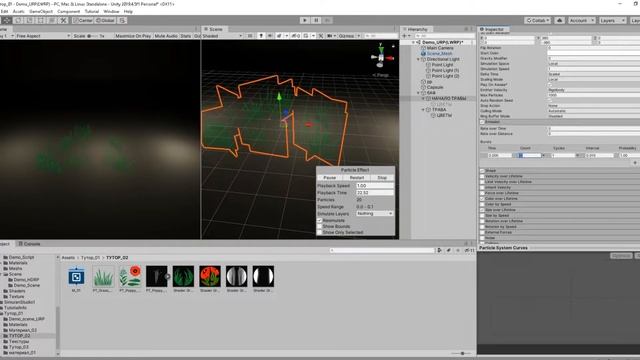Toggle the Global handle rotation button
The height and width of the screenshot is (360, 640).
point(105,20)
